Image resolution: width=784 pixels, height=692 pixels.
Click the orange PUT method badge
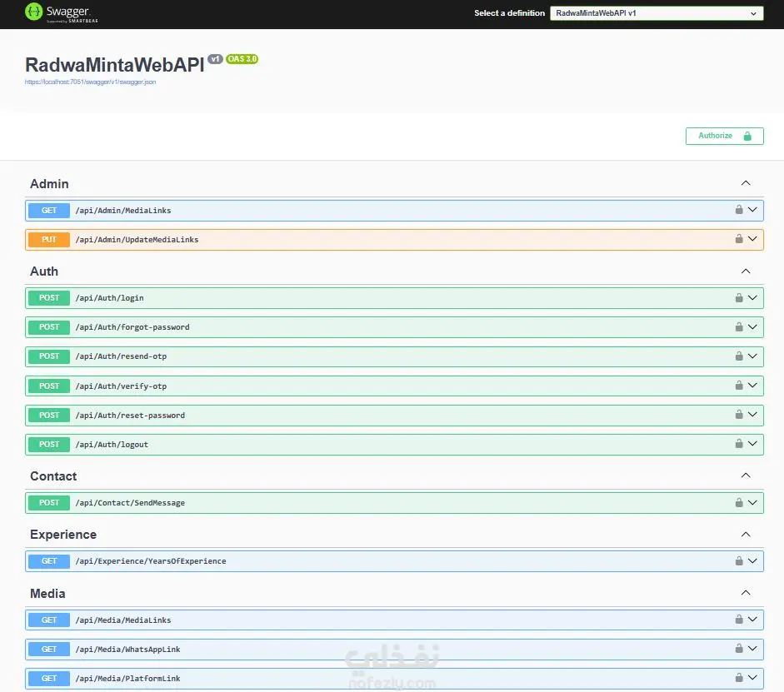click(49, 240)
